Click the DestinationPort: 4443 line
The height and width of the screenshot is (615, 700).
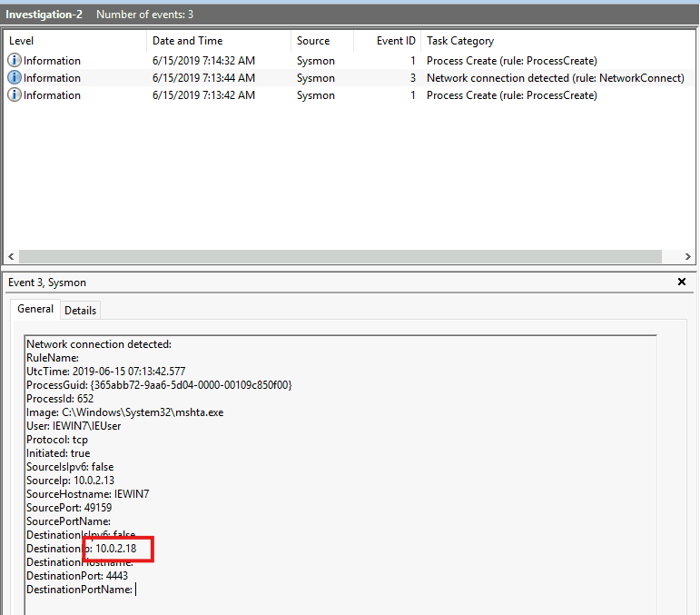coord(77,576)
